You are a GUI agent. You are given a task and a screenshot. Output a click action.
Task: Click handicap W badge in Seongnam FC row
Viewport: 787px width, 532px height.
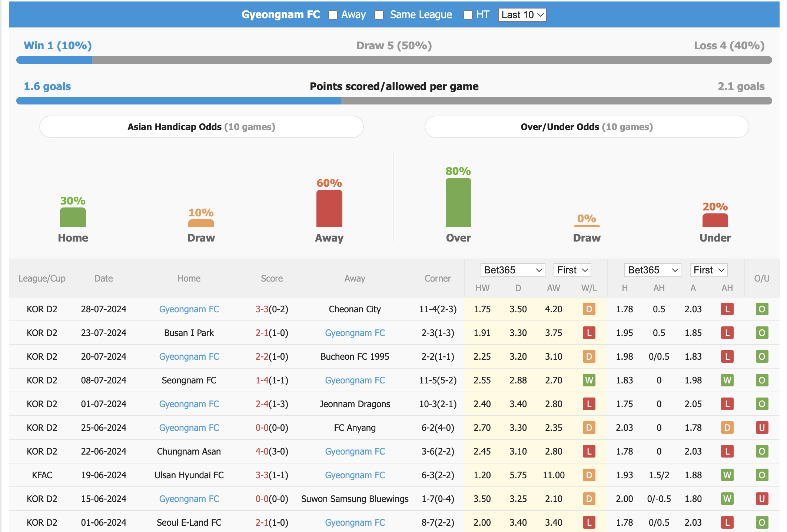click(727, 380)
